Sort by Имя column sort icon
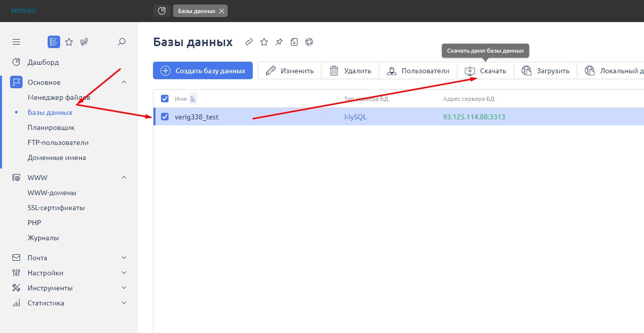This screenshot has height=333, width=644. point(193,98)
